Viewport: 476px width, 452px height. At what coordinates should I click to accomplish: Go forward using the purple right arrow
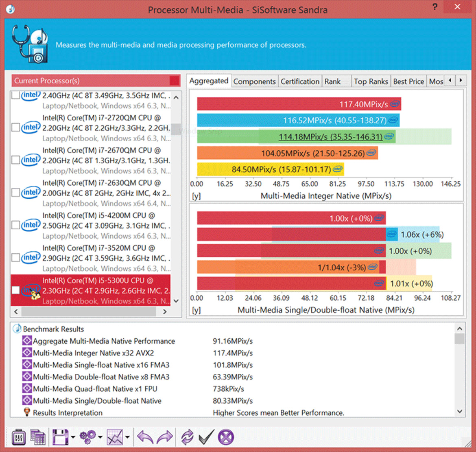[165, 437]
